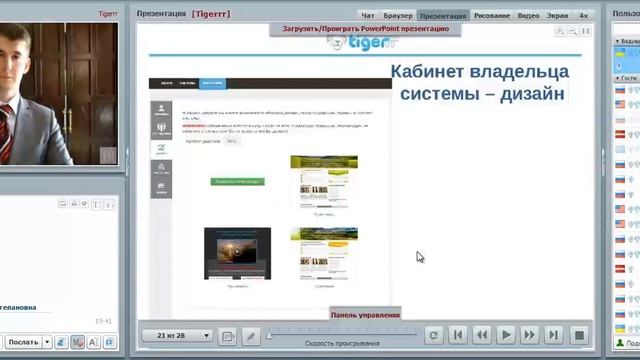The height and width of the screenshot is (360, 640).
Task: Open the Браузер tab
Action: click(398, 16)
